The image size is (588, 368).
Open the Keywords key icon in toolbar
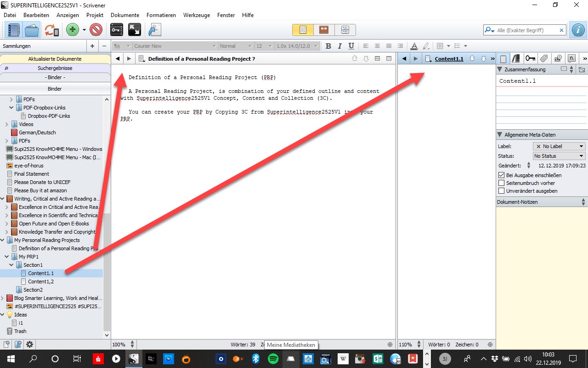click(x=117, y=30)
